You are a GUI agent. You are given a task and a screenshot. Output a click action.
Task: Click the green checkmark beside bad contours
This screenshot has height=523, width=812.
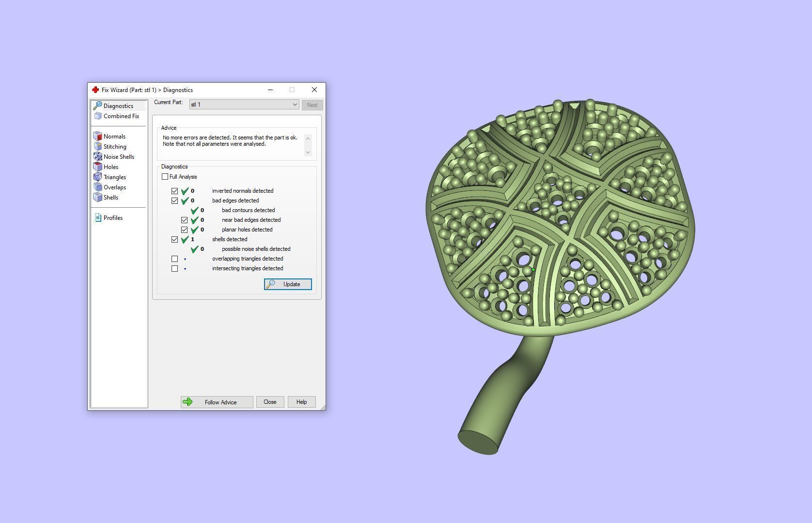pos(194,210)
